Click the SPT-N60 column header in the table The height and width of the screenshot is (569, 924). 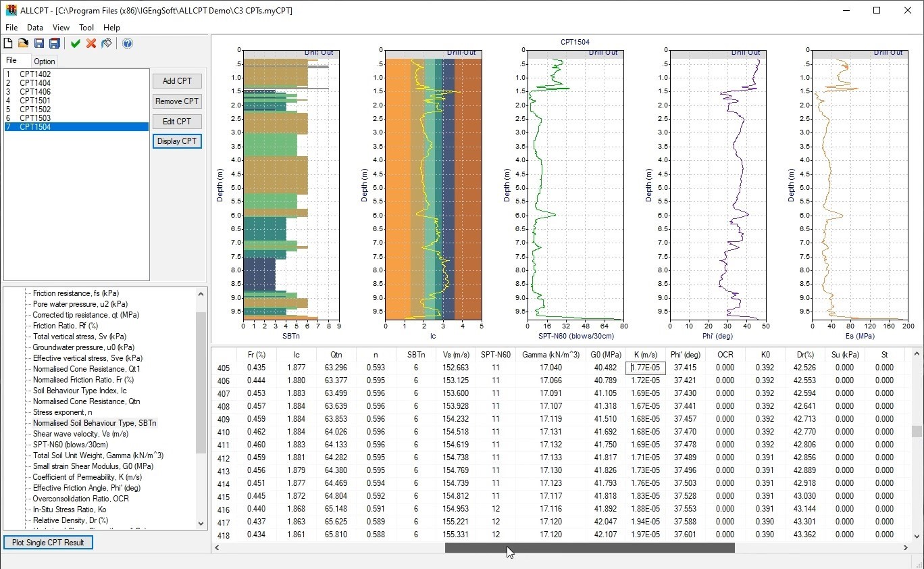tap(496, 355)
